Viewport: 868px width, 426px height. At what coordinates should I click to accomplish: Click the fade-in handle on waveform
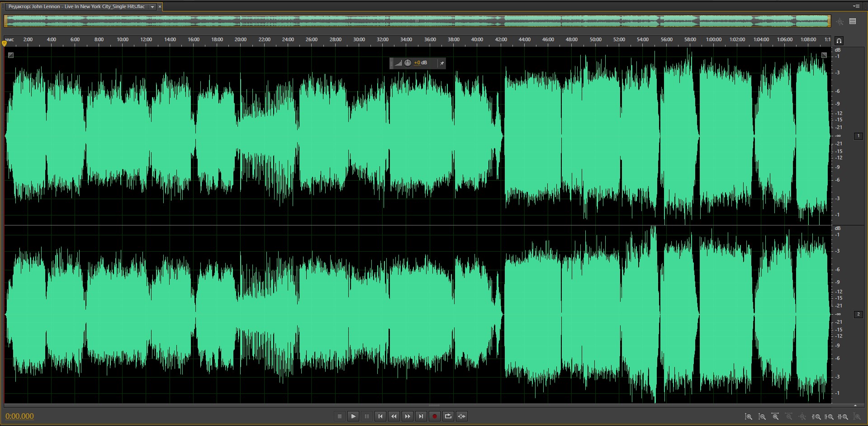(11, 55)
